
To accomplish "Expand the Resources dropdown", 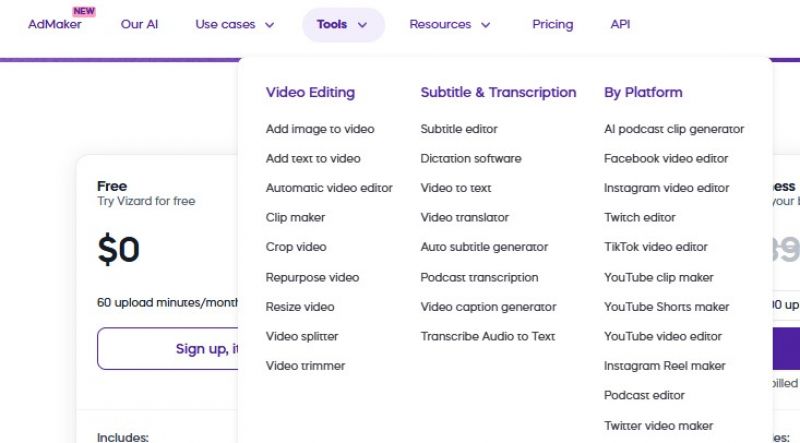I will coord(449,24).
